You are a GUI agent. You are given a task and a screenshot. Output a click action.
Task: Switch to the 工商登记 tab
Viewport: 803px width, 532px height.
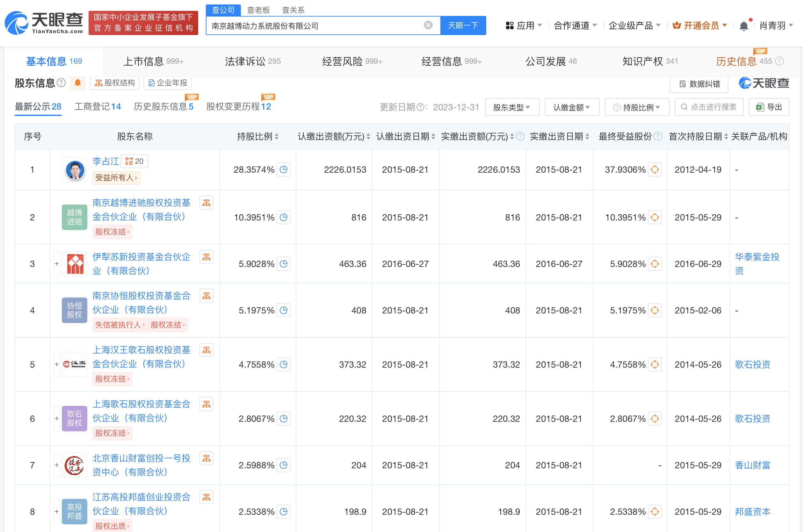click(x=98, y=106)
